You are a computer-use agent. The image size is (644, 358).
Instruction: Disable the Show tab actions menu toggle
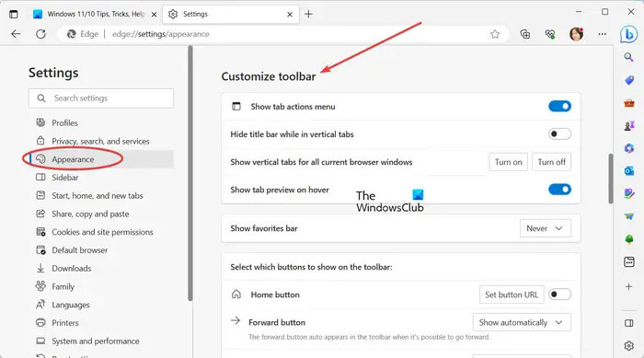click(559, 107)
